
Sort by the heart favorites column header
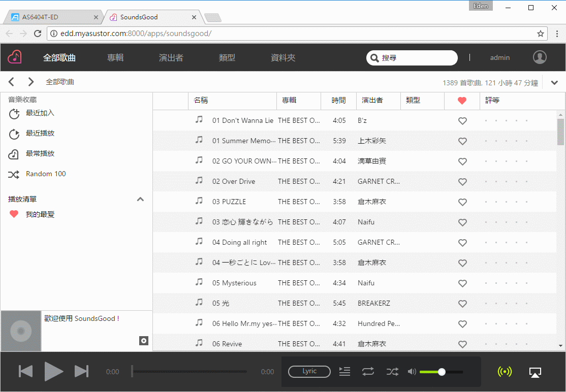pyautogui.click(x=462, y=101)
